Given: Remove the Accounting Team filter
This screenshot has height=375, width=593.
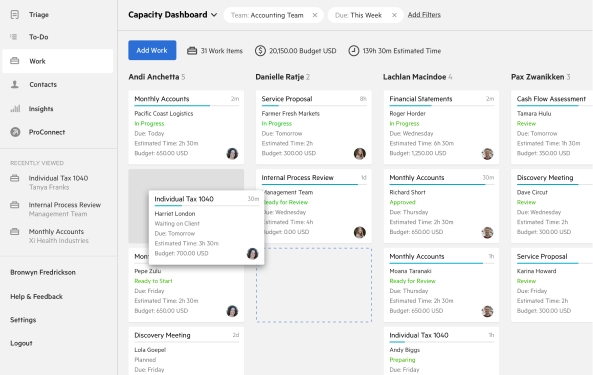Looking at the screenshot, I should pyautogui.click(x=315, y=15).
